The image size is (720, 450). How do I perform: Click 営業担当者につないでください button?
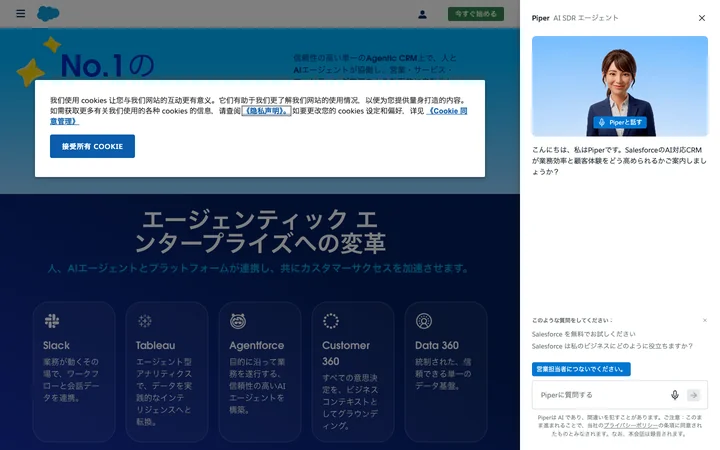click(581, 369)
